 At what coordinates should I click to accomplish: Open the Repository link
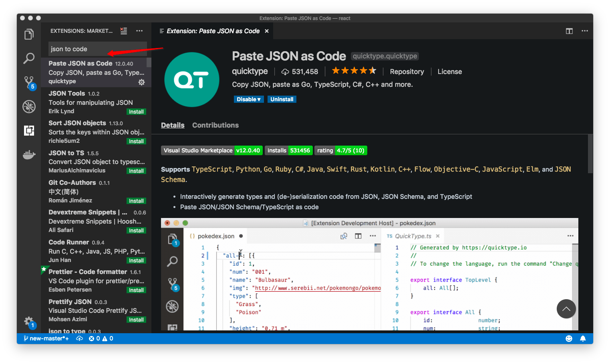click(407, 72)
